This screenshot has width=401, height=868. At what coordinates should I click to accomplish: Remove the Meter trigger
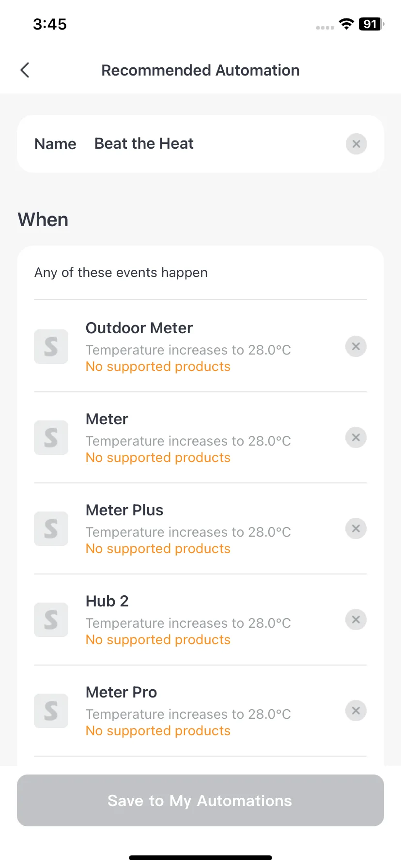tap(355, 437)
